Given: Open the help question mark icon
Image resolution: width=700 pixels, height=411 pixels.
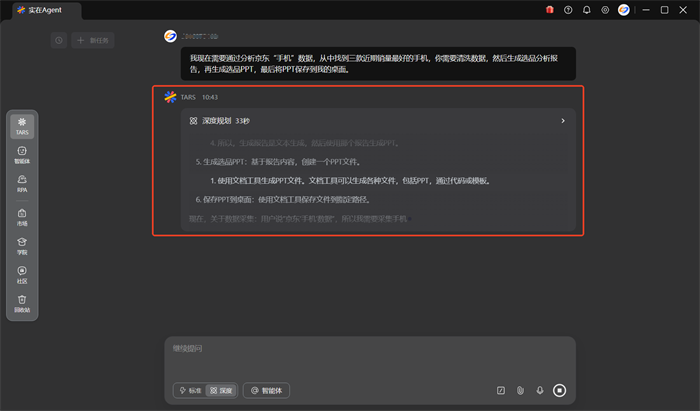Looking at the screenshot, I should point(568,10).
